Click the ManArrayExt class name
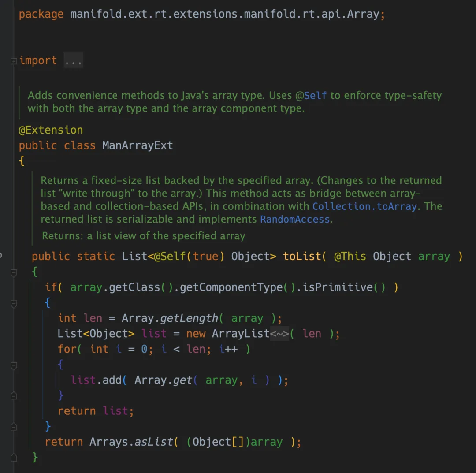This screenshot has height=473, width=476. point(138,145)
